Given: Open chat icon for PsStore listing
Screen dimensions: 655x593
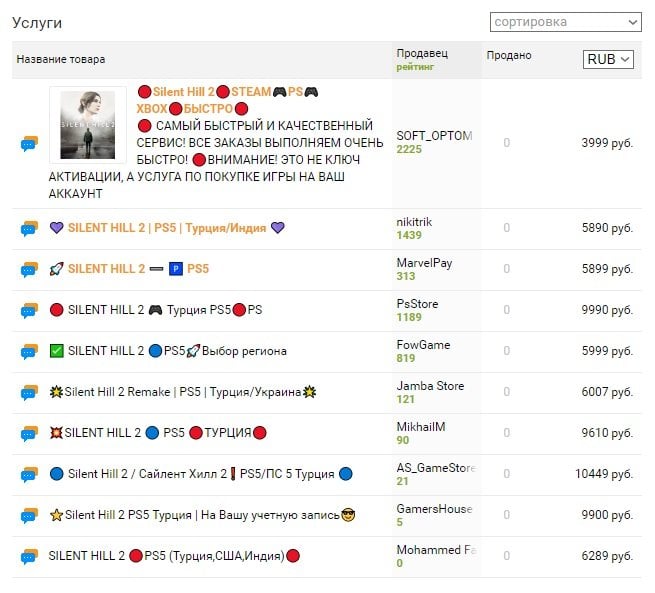Looking at the screenshot, I should [x=29, y=310].
